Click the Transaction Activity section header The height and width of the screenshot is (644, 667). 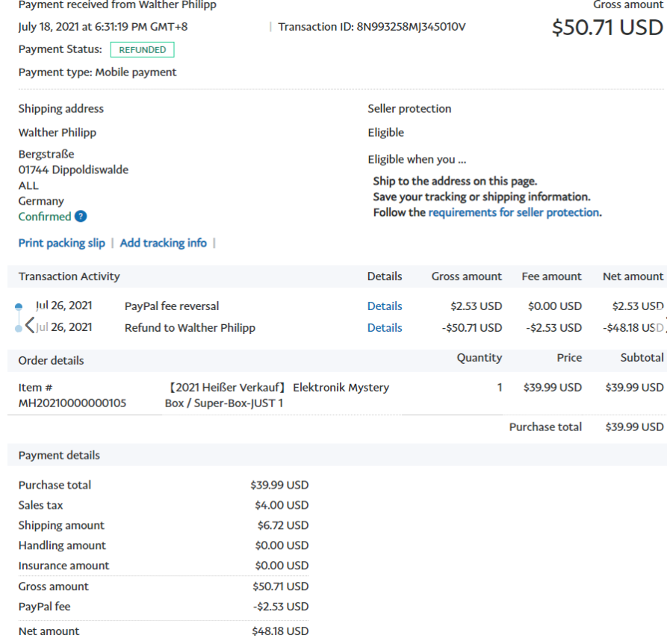click(69, 276)
